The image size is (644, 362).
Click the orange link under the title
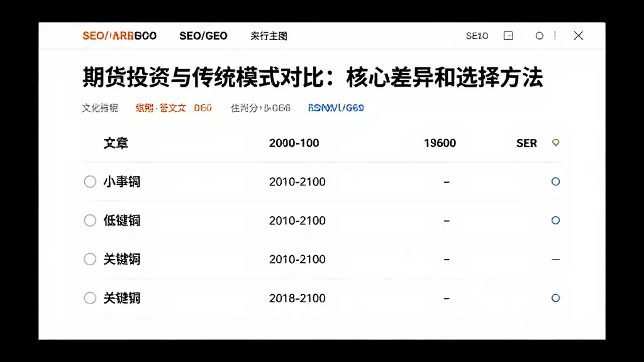pos(174,108)
